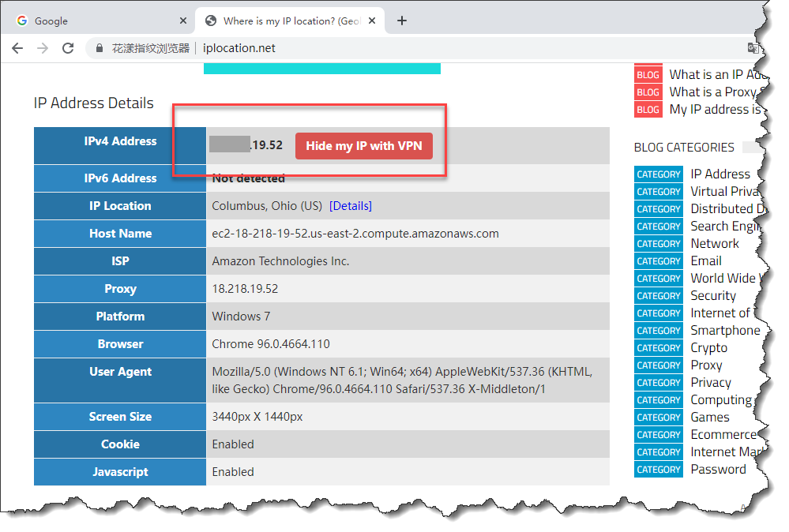Click the padlock icon in address bar
The height and width of the screenshot is (532, 789).
click(100, 48)
